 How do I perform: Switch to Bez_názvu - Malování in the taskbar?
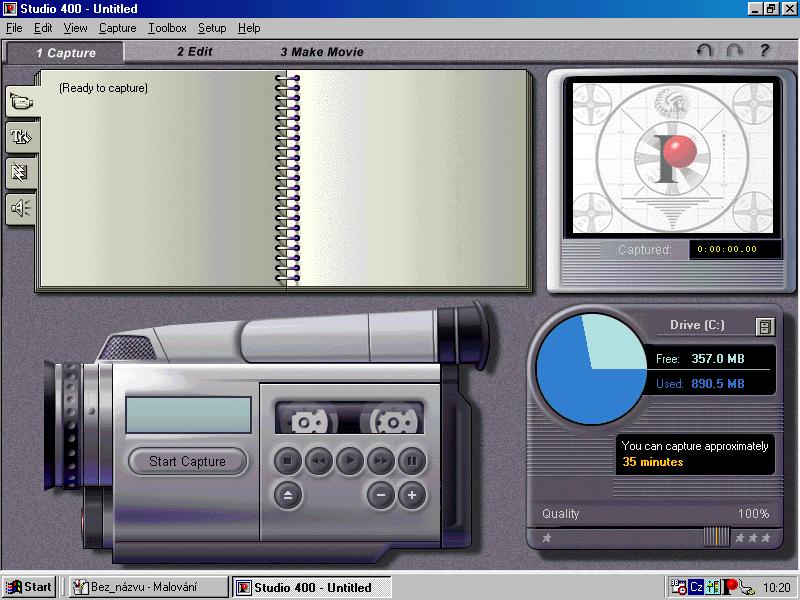pyautogui.click(x=149, y=587)
